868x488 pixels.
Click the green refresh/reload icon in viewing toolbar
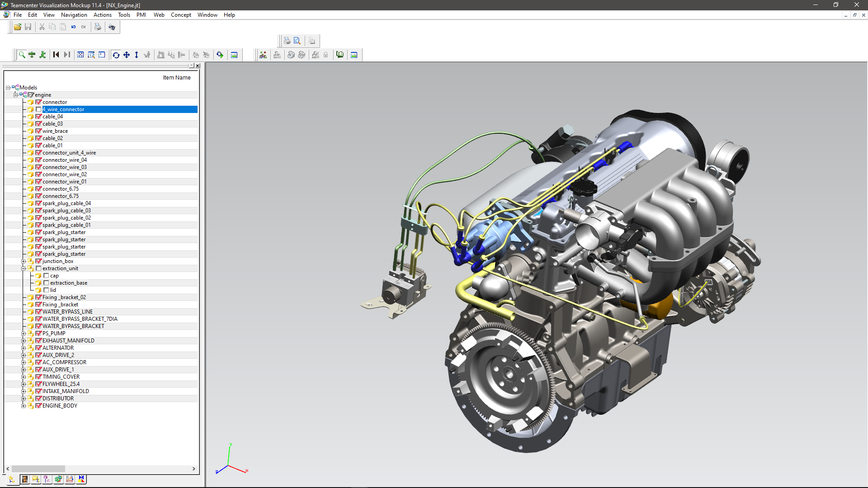click(220, 55)
